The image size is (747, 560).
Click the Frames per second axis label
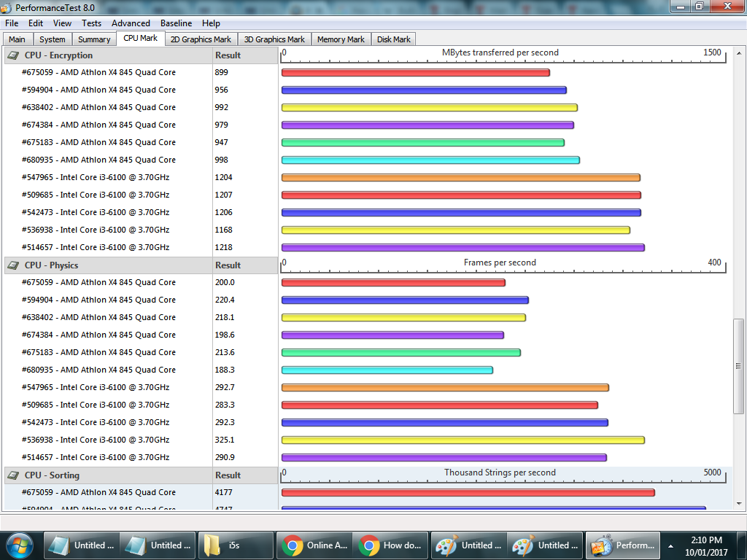tap(500, 262)
